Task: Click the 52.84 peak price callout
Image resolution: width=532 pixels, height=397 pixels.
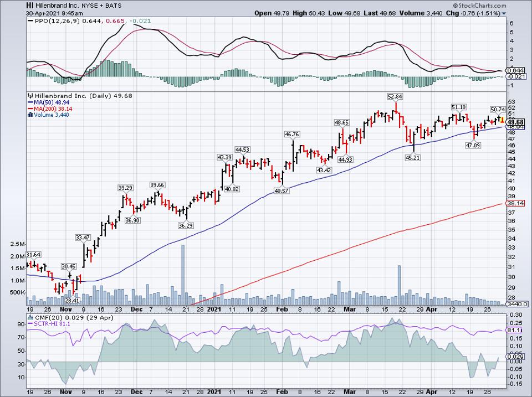Action: click(x=395, y=96)
